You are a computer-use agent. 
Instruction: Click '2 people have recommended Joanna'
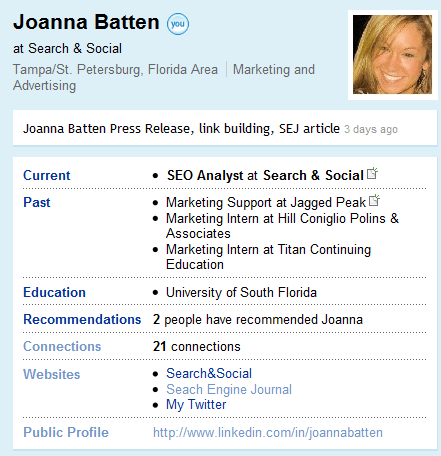point(258,320)
